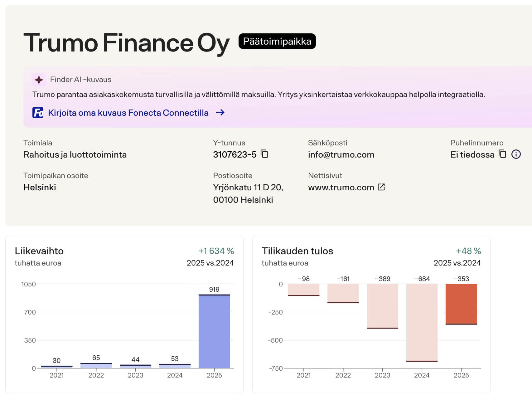Click the Liikevaihto chart title

[39, 251]
